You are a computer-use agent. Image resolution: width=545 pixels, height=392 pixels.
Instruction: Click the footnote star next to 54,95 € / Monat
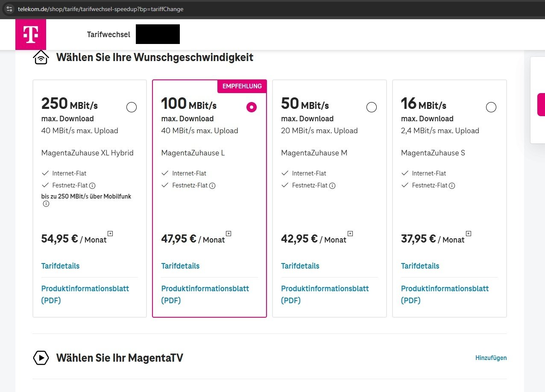(x=110, y=233)
